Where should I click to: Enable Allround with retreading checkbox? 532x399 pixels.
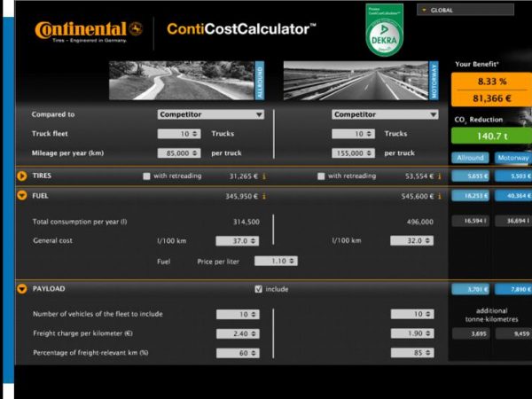[146, 176]
